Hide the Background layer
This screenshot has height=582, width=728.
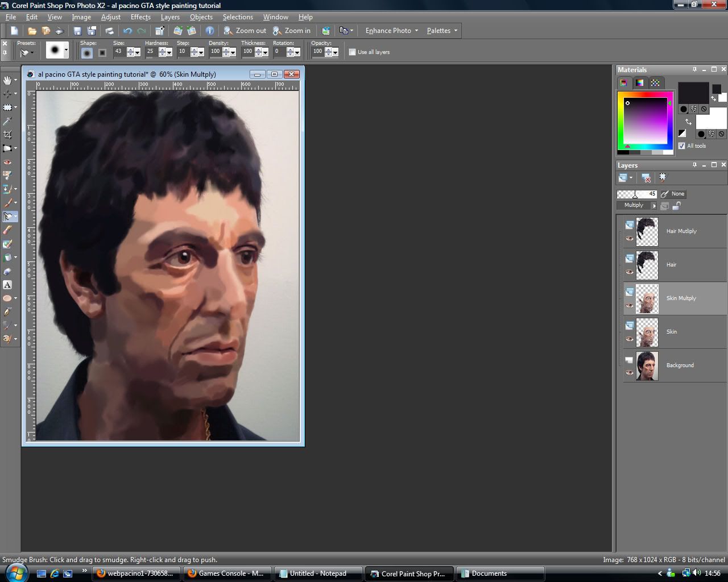pos(629,372)
